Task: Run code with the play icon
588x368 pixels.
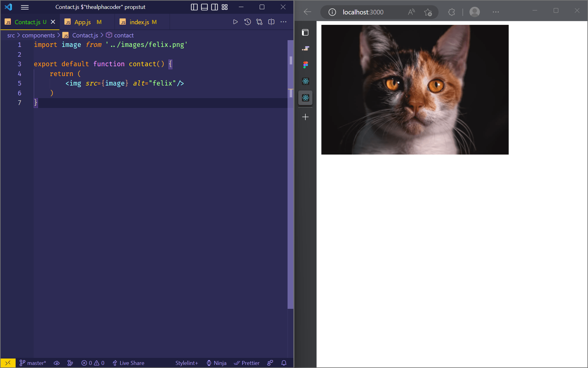Action: pos(235,22)
